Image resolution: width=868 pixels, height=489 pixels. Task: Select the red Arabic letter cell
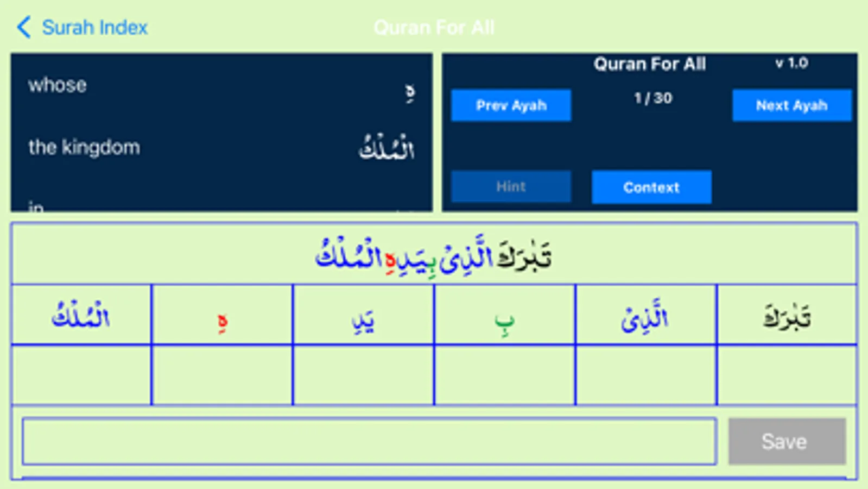(222, 315)
